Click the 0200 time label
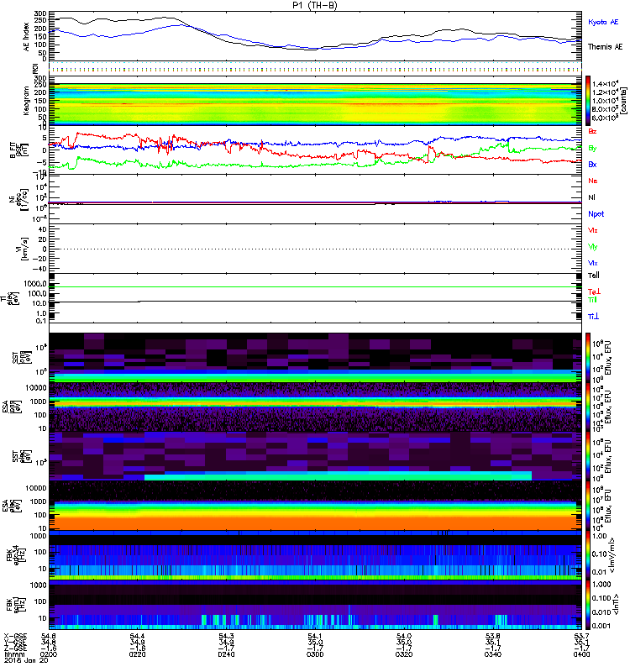Image resolution: width=630 pixels, height=672 pixels. click(x=48, y=654)
